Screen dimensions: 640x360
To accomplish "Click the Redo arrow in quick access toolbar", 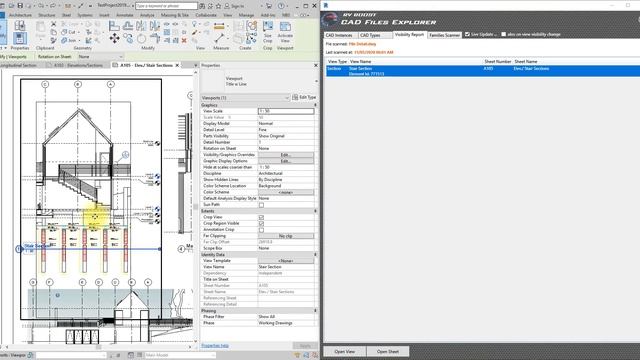I will (53, 6).
